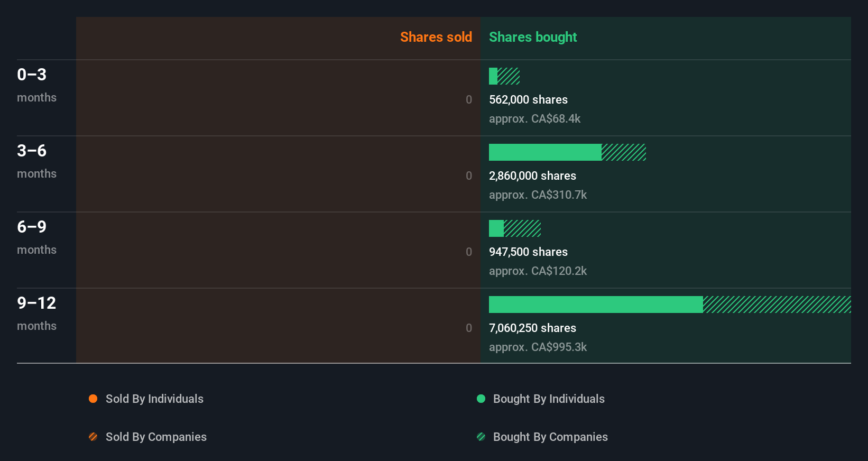Click the orange Sold By Individuals legend dot
Viewport: 868px width, 461px height.
[93, 399]
